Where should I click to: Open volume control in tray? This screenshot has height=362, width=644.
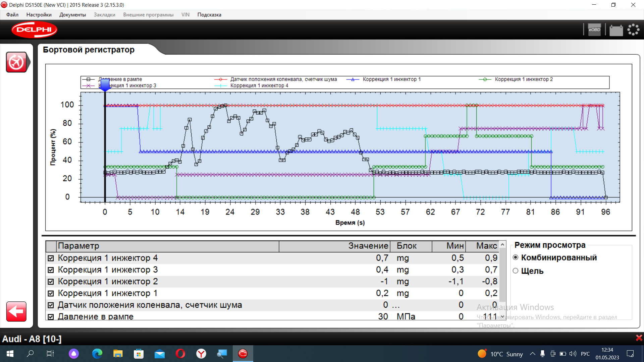pos(573,354)
